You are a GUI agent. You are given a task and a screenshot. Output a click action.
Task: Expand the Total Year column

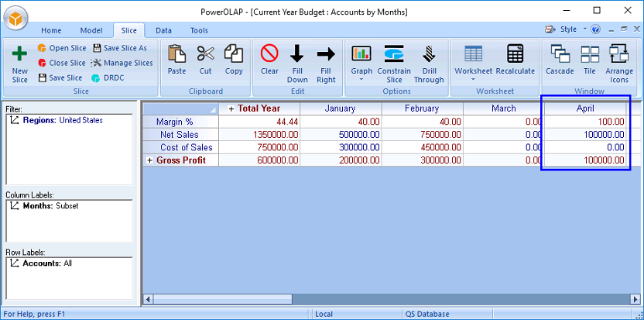tap(231, 109)
